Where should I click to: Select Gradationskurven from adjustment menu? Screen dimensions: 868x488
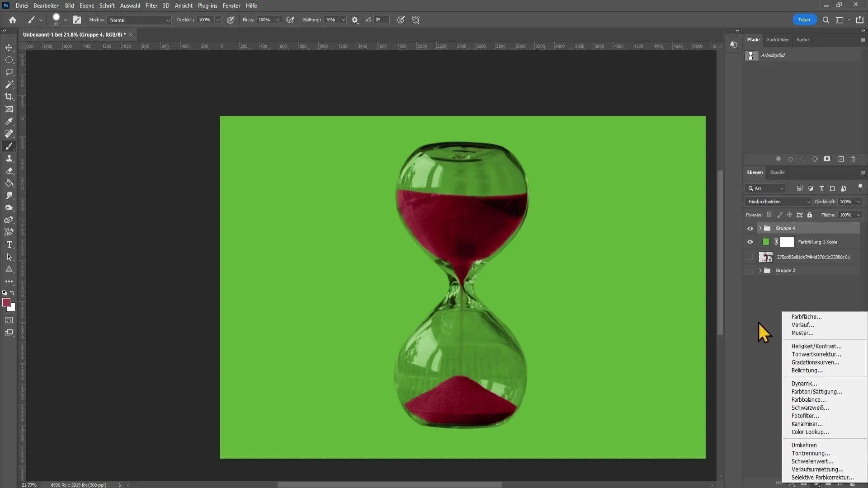click(816, 362)
